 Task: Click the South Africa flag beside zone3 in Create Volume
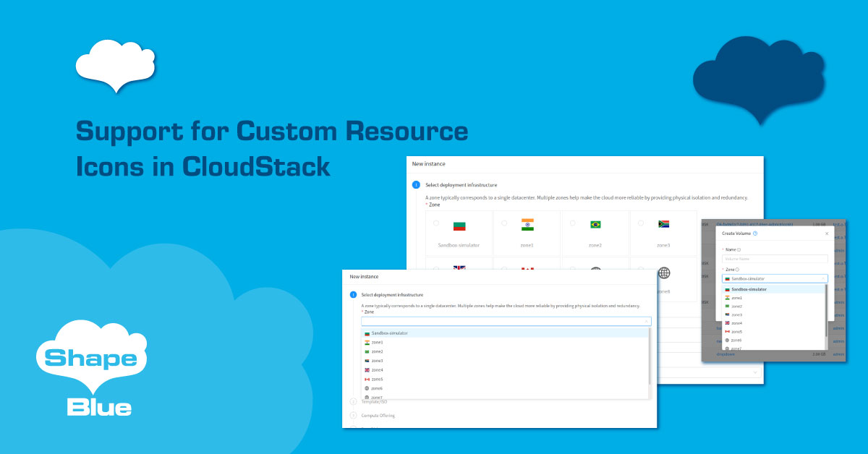[728, 314]
